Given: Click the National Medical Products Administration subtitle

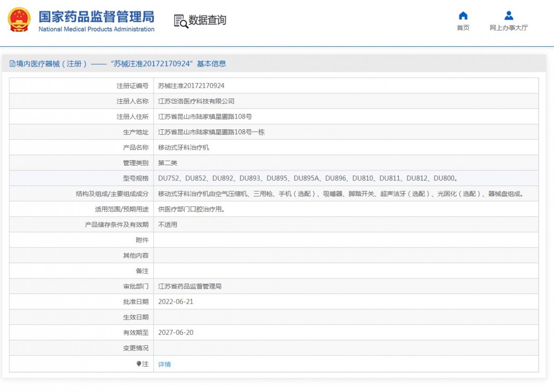Looking at the screenshot, I should click(96, 29).
